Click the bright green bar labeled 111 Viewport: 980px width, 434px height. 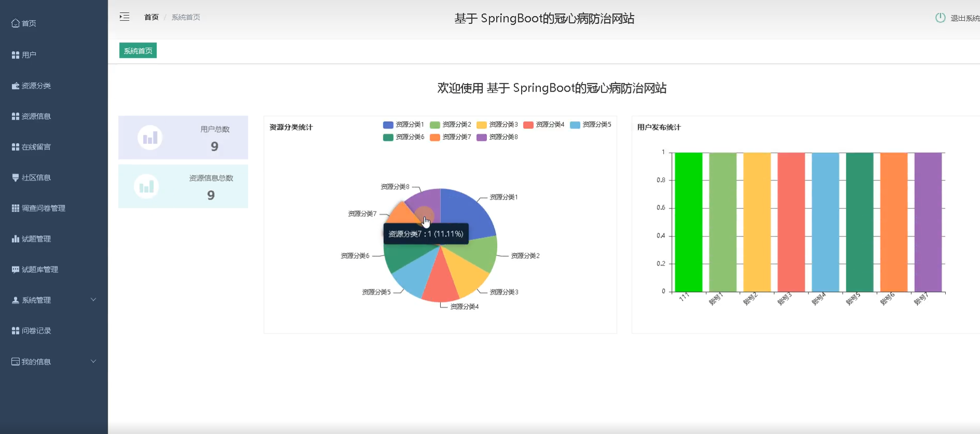tap(689, 222)
